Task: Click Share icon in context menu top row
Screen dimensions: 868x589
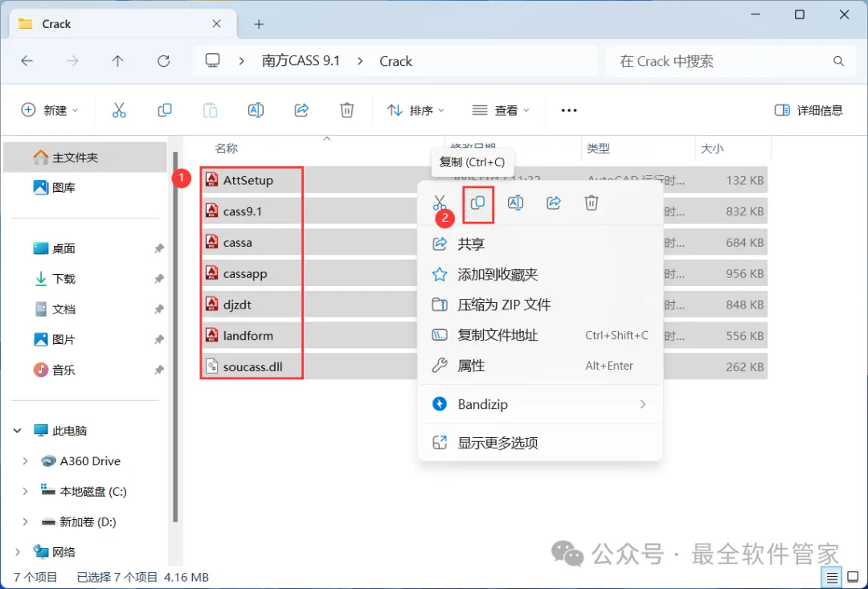Action: click(x=554, y=203)
